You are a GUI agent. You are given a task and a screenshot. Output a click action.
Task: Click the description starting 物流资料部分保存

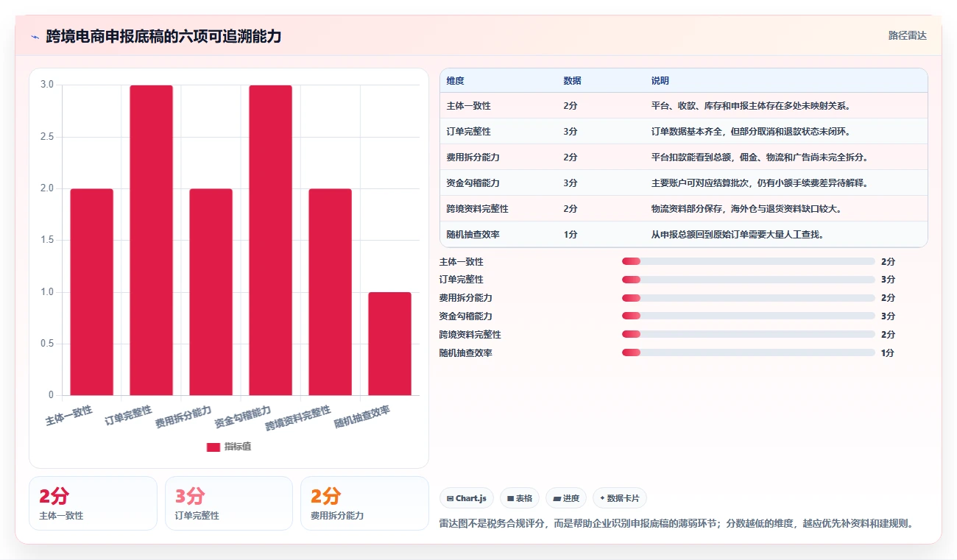coord(746,209)
